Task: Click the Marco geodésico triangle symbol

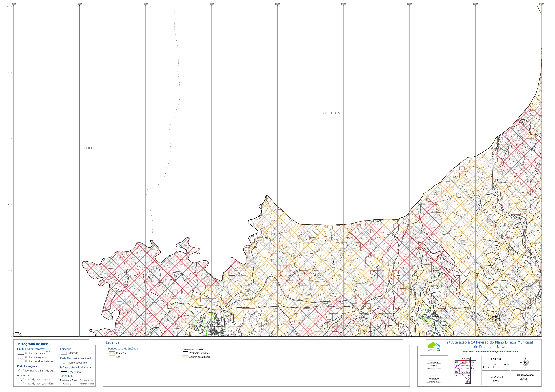Action: pos(64,363)
